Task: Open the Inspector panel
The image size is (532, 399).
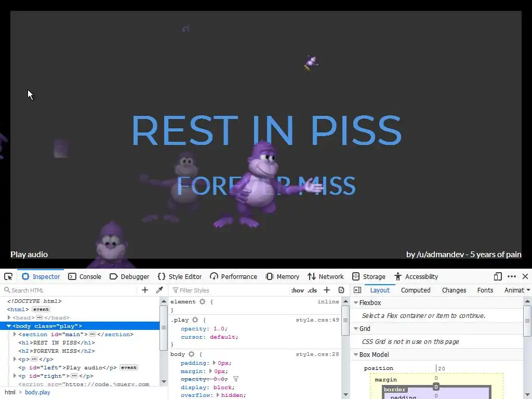Action: (x=41, y=276)
